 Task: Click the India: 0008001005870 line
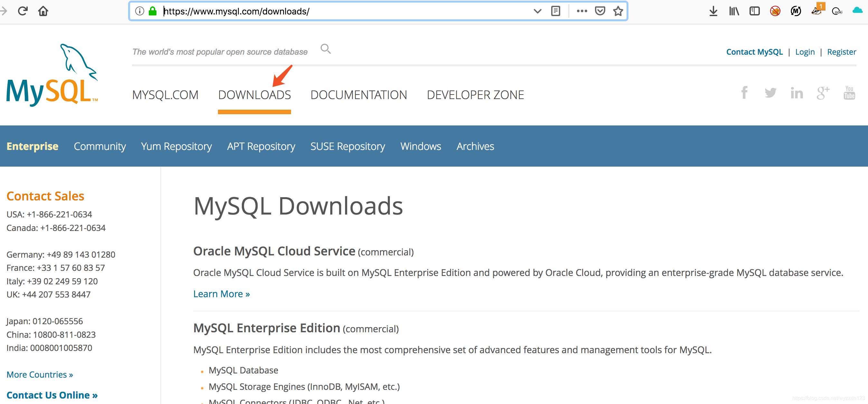tap(49, 348)
